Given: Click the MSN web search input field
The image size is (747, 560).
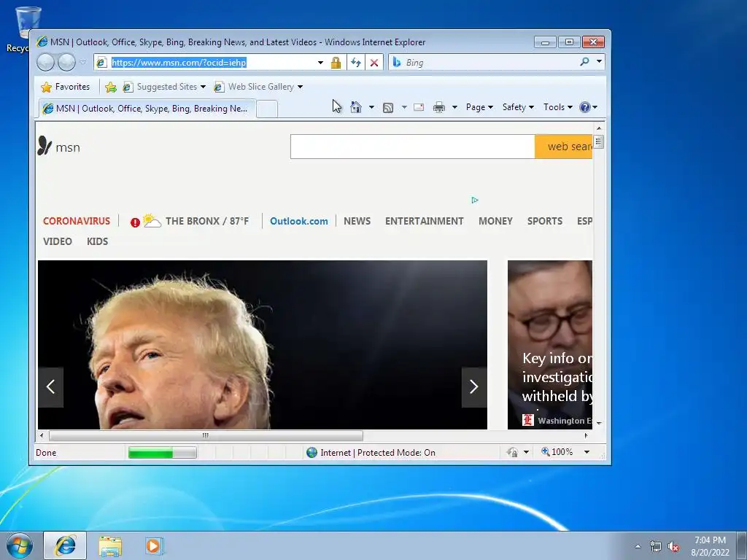Looking at the screenshot, I should coord(413,147).
